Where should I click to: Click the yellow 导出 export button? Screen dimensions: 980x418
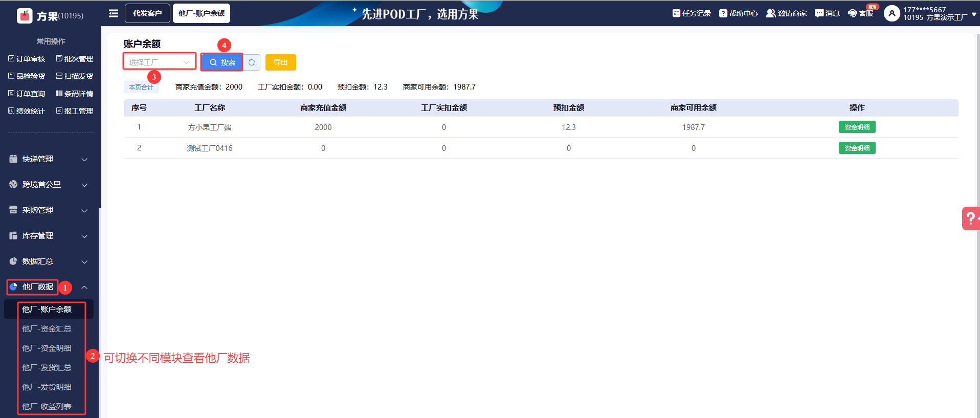[x=281, y=62]
